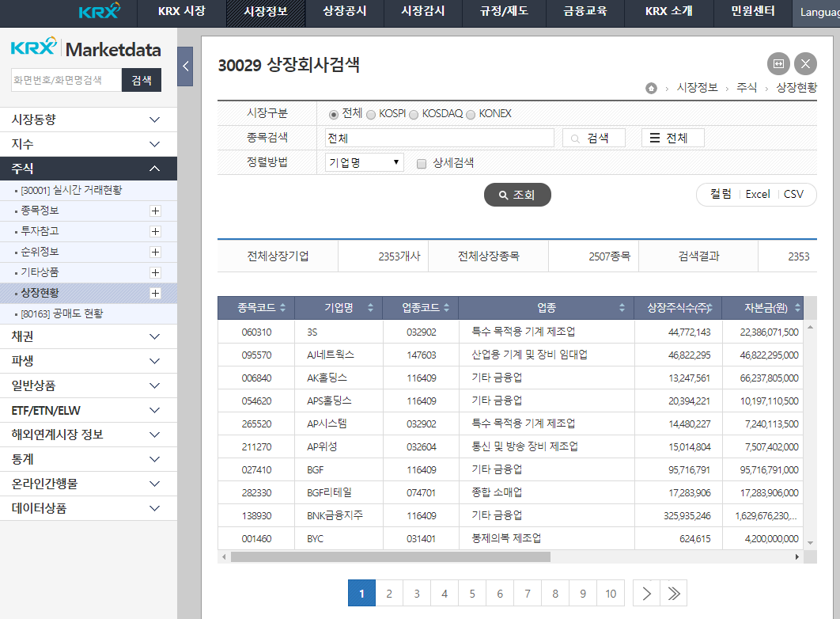Click the 화면번호/화면명검색 input field
Screen dimensions: 840x619
[66, 81]
